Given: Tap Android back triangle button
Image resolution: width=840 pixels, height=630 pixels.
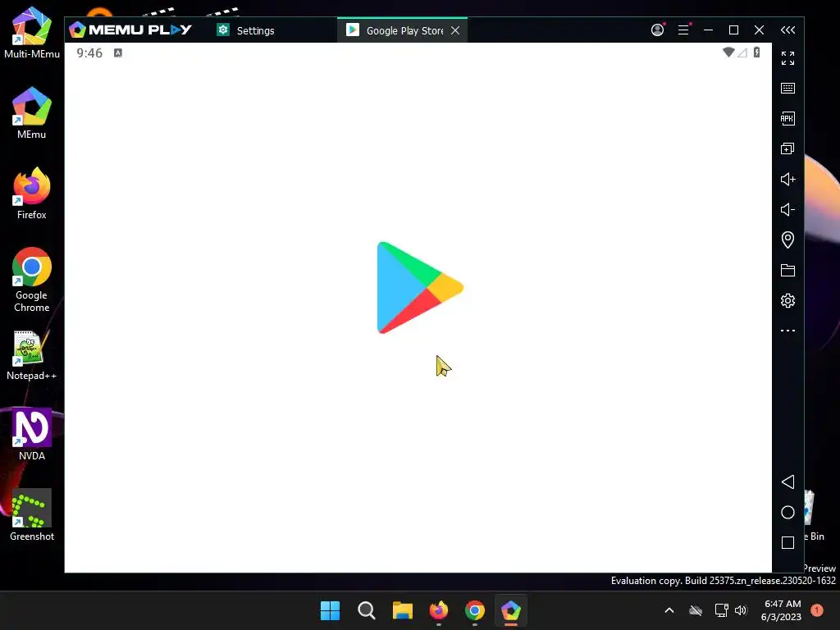Looking at the screenshot, I should click(x=787, y=482).
